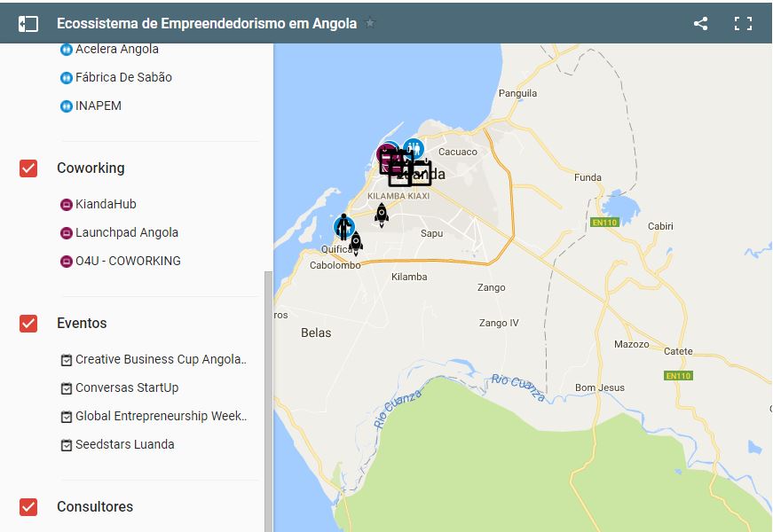Click the Fábrica De Sabão blue icon

[66, 78]
